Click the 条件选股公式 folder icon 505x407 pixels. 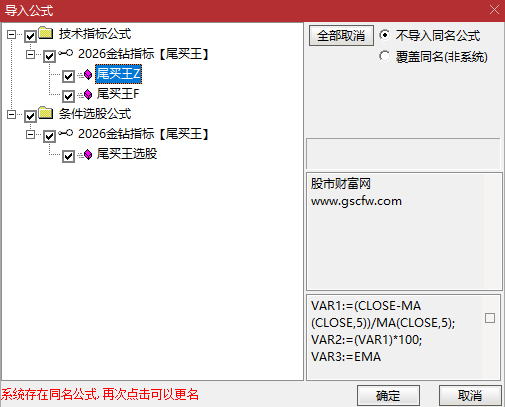pyautogui.click(x=46, y=113)
